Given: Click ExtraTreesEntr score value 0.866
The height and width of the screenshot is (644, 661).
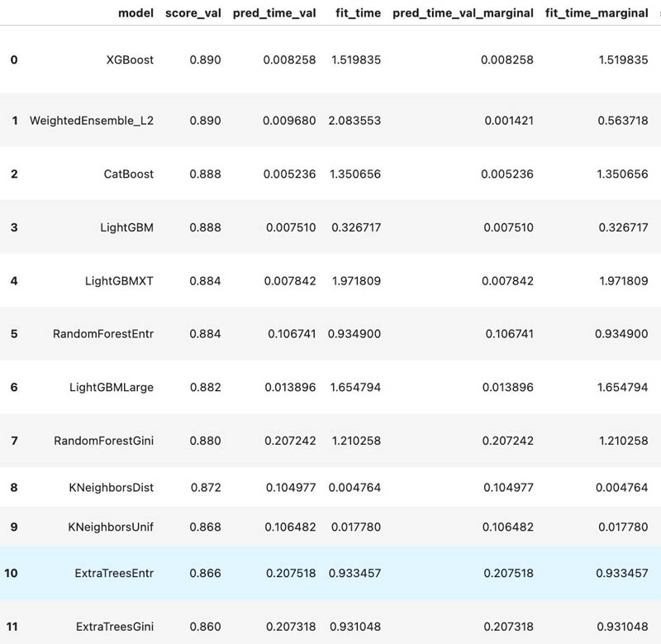Looking at the screenshot, I should (205, 573).
